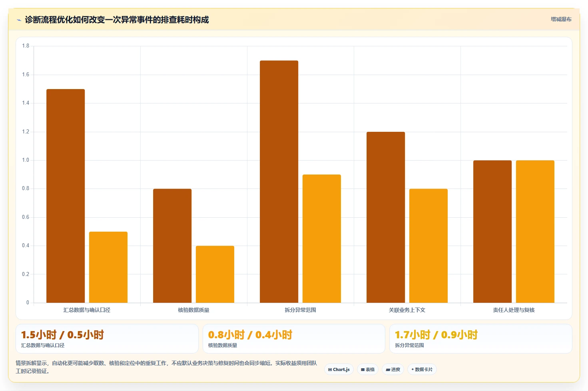Click the 1.8 y-axis tick label
588x391 pixels.
point(26,46)
